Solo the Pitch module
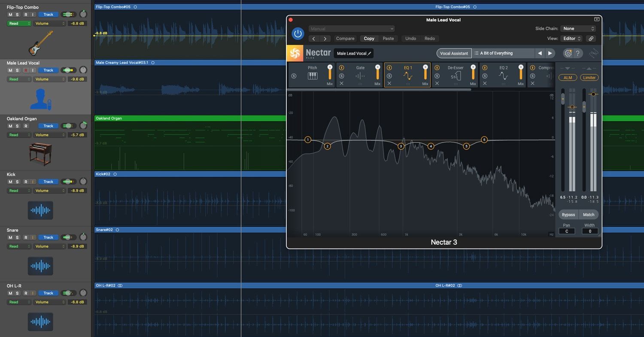644x337 pixels. click(x=294, y=76)
